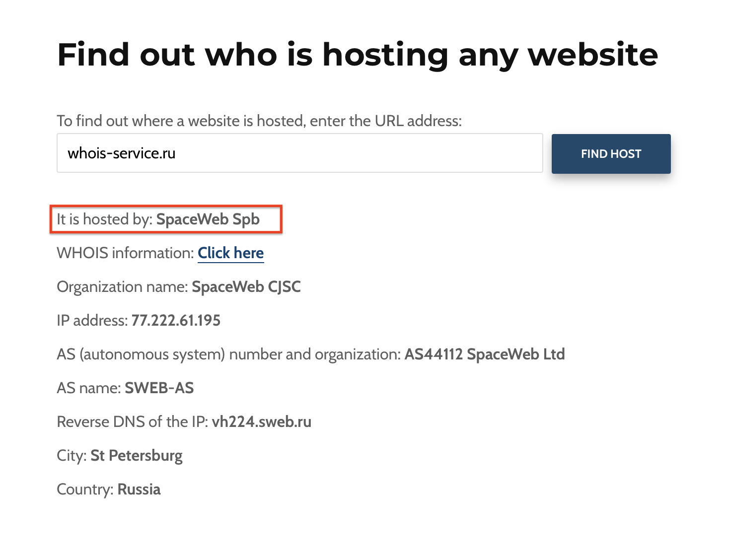
Task: Click the 'AS (autonomous system) number' label
Action: point(228,354)
